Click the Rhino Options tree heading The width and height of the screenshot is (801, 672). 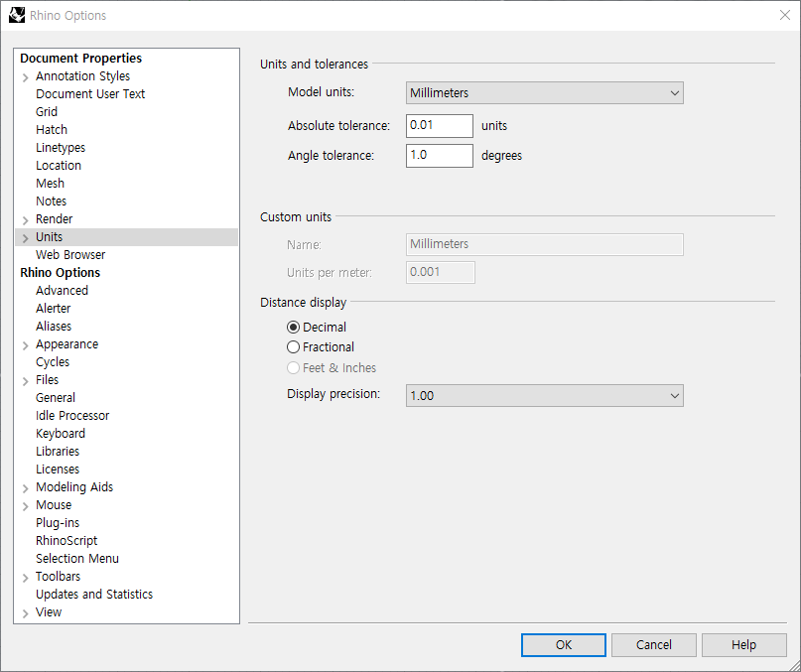pyautogui.click(x=60, y=273)
